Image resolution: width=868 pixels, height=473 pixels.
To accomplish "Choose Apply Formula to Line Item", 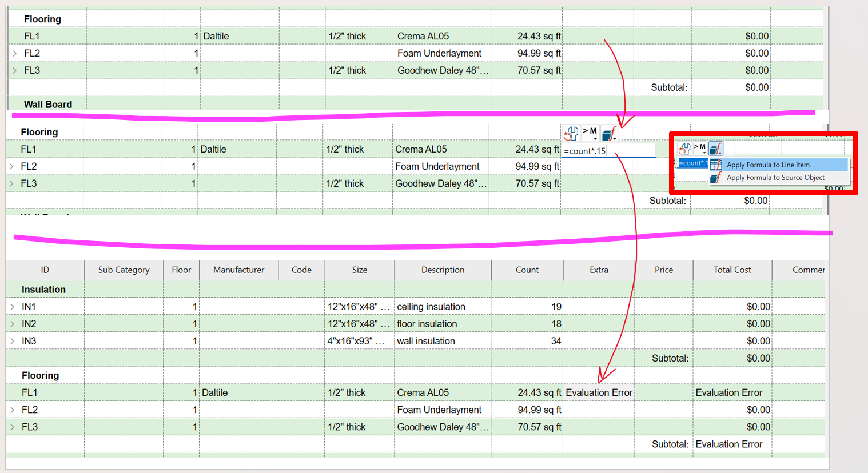I will click(x=767, y=165).
